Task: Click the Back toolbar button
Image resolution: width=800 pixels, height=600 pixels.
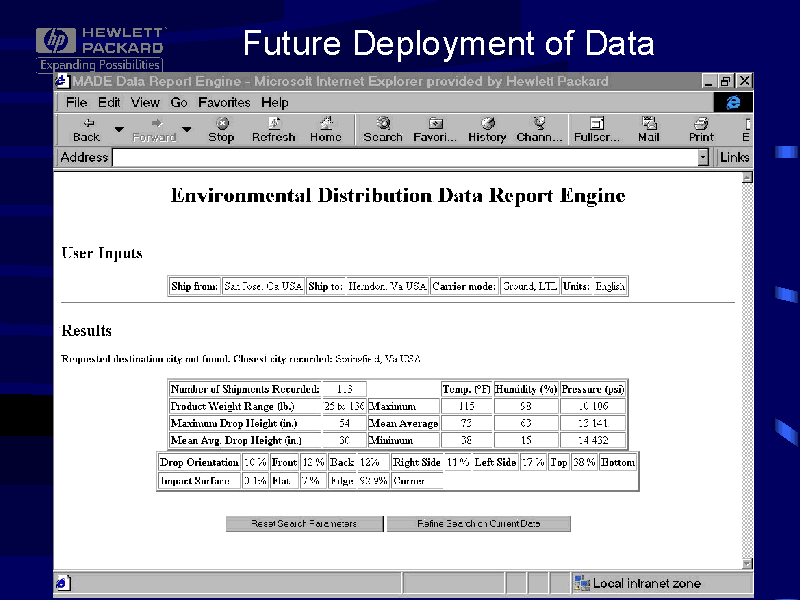Action: (x=87, y=129)
